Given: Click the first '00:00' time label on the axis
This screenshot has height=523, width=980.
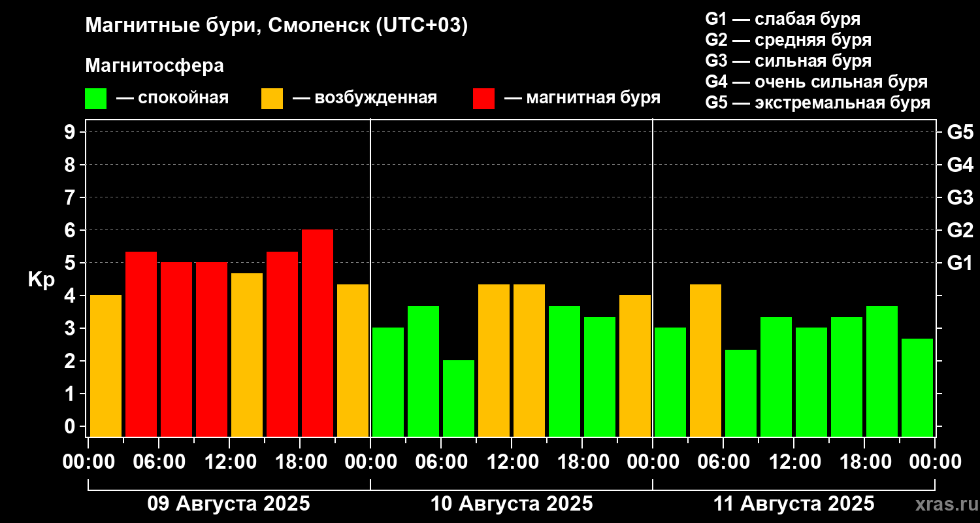Looking at the screenshot, I should click(x=88, y=462).
